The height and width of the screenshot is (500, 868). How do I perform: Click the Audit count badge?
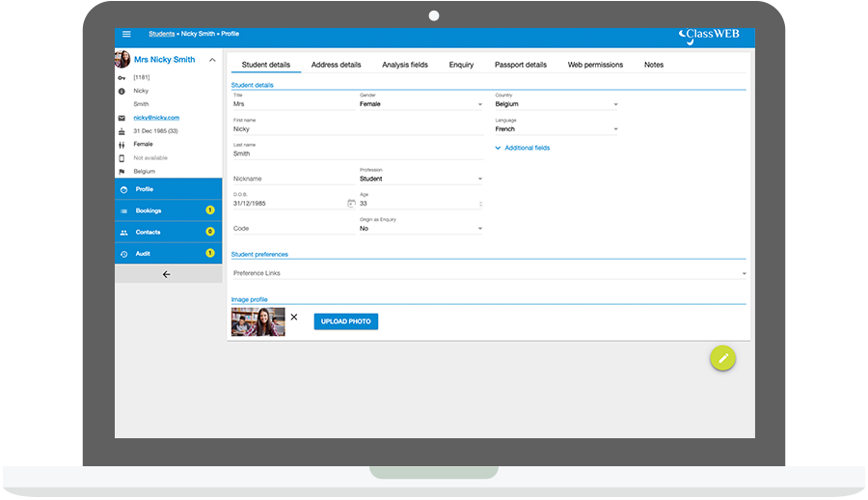click(210, 253)
